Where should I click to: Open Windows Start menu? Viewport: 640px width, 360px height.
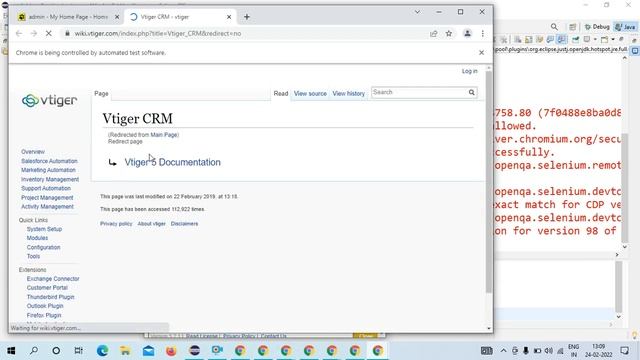pos(11,351)
